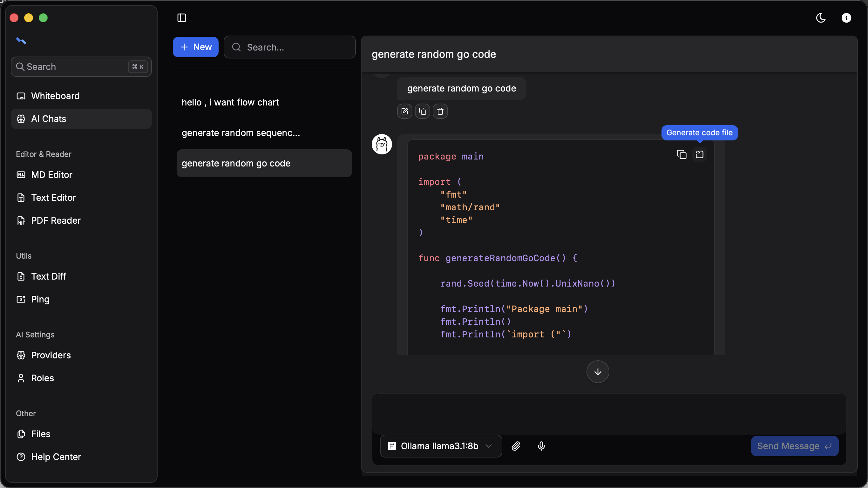Go to Providers settings

click(x=51, y=355)
